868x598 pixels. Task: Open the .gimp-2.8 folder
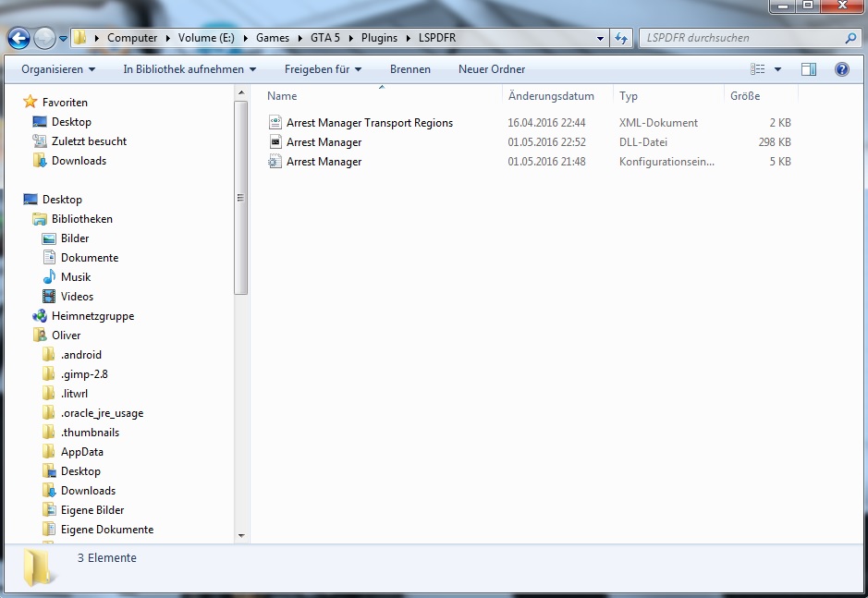click(84, 374)
